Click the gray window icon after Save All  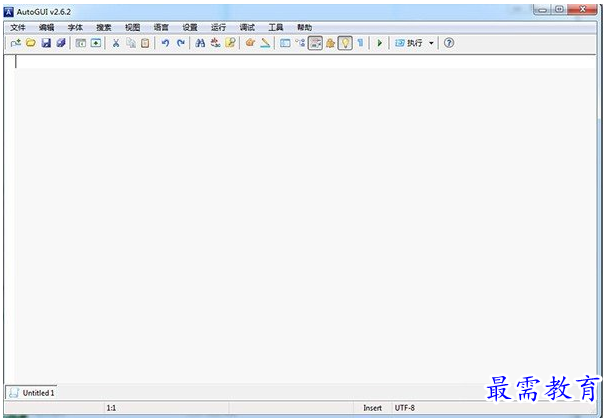pyautogui.click(x=81, y=43)
